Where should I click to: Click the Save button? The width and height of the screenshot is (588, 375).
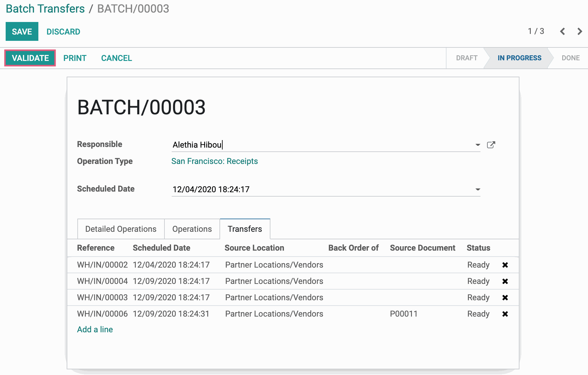tap(22, 31)
